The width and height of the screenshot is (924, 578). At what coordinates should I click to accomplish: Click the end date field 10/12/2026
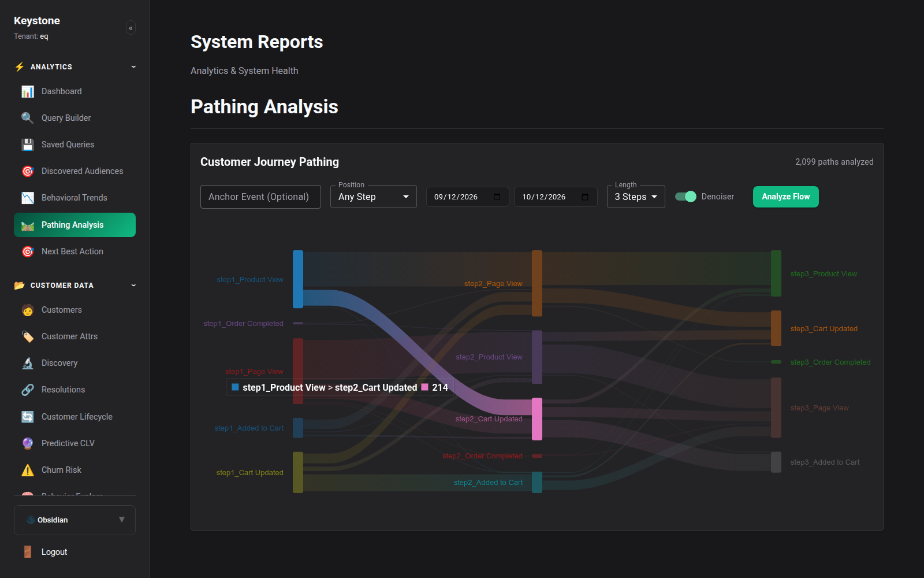click(556, 197)
